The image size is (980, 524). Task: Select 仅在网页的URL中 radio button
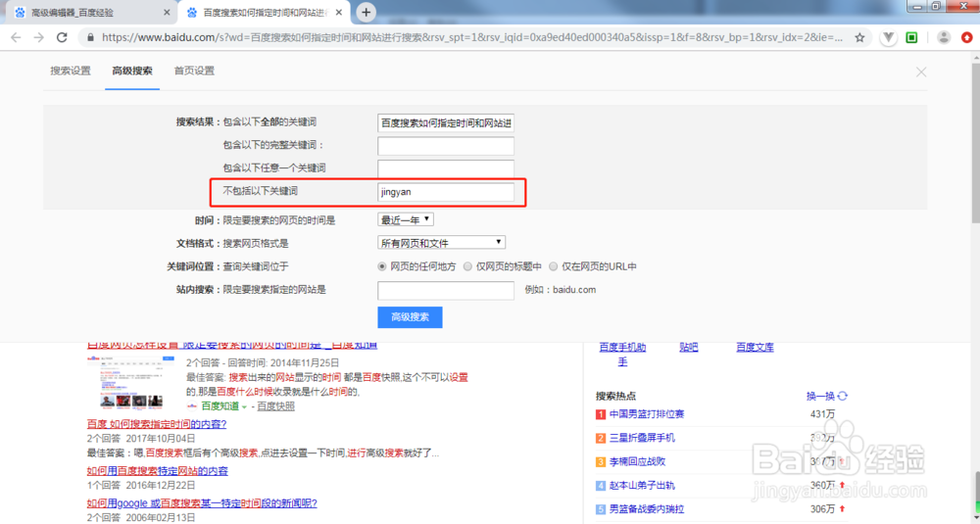pos(553,266)
